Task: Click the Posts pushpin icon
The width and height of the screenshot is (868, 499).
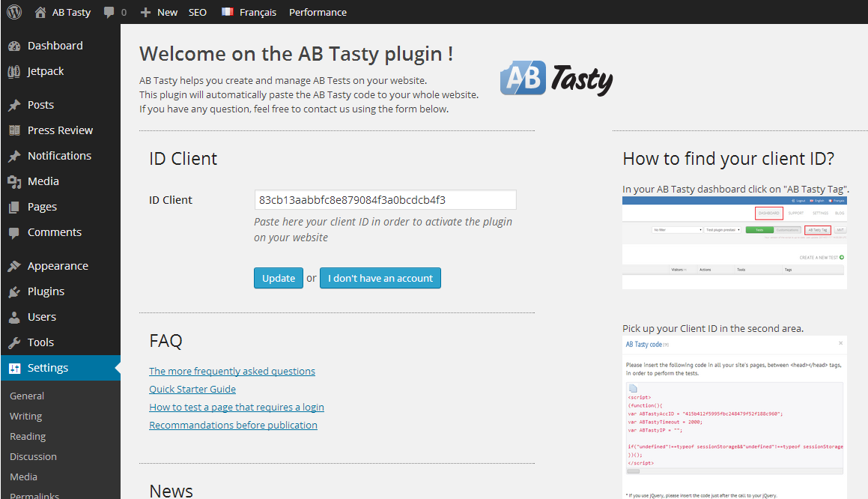Action: [x=14, y=105]
